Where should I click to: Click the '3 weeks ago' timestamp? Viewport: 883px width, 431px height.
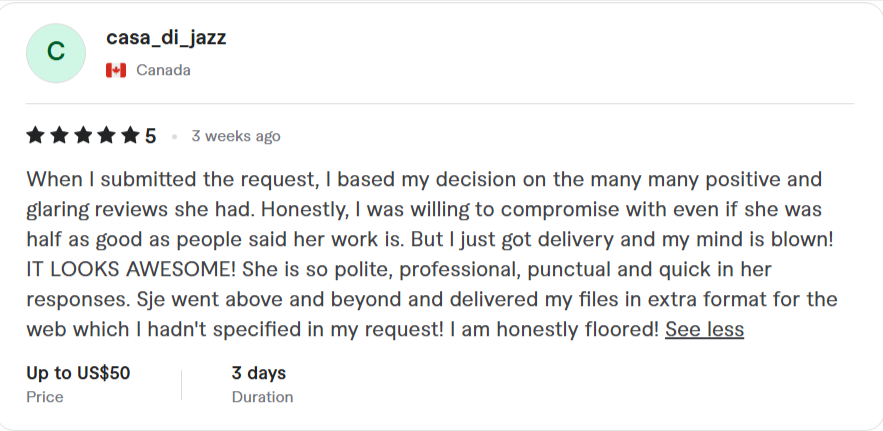tap(236, 136)
